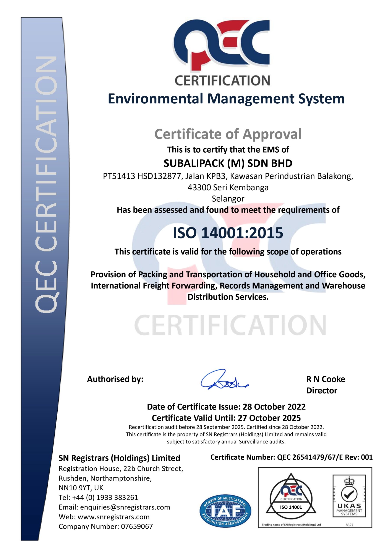Select the SUBALIPACK (M) SDN BHD company name
This screenshot has height=555, width=392.
[228, 163]
